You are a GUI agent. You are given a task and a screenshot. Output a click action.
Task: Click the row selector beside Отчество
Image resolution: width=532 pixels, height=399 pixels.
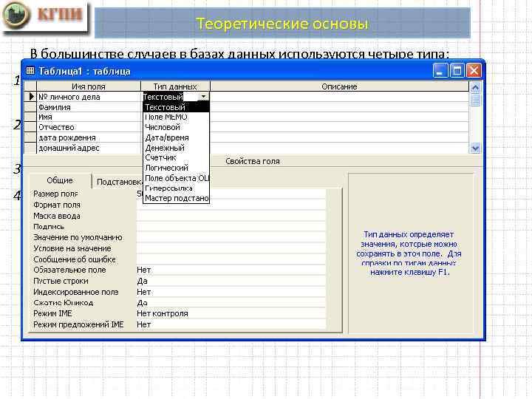(30, 127)
